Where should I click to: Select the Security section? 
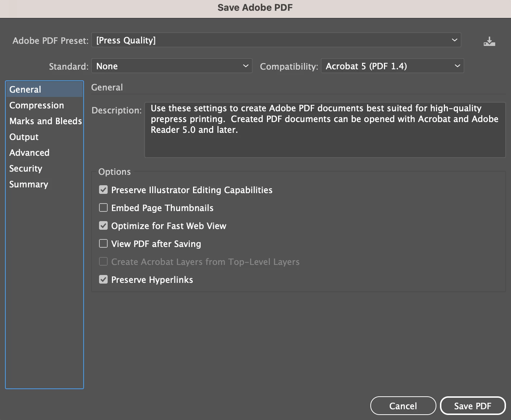point(44,168)
